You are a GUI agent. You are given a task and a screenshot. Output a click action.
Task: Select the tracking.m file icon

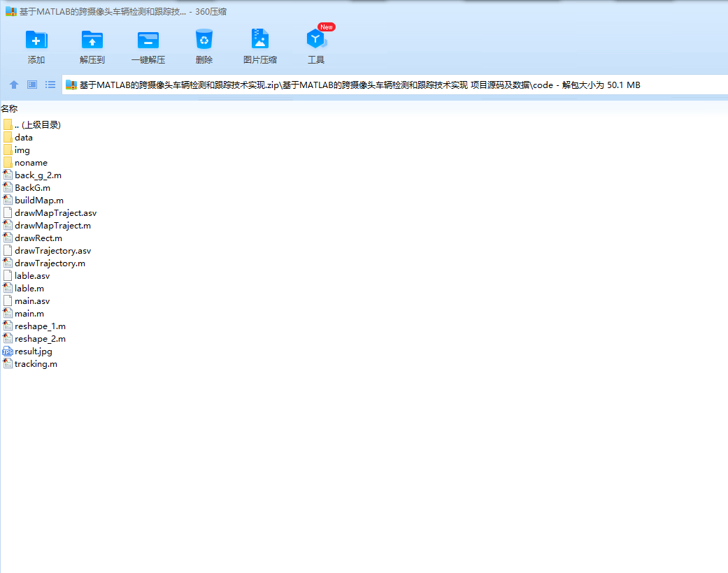click(8, 364)
